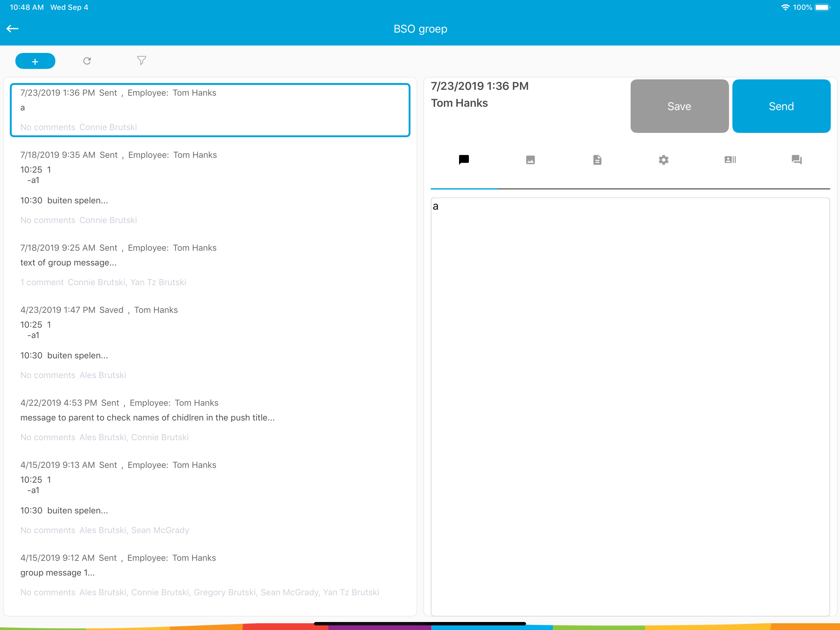Click 'No comments Ales Brutski, Connie Brutski' line

pos(105,437)
